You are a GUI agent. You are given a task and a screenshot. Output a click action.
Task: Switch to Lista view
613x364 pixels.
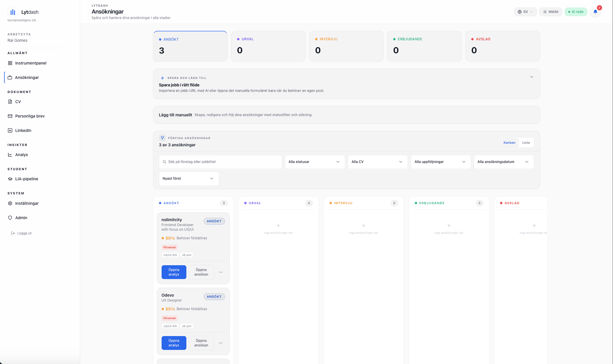click(x=526, y=143)
